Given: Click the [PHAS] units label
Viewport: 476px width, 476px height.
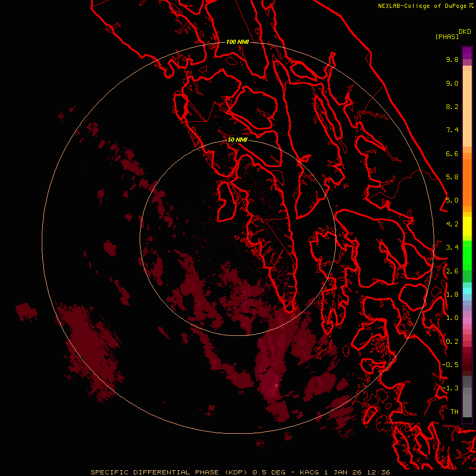Looking at the screenshot, I should click(x=447, y=36).
